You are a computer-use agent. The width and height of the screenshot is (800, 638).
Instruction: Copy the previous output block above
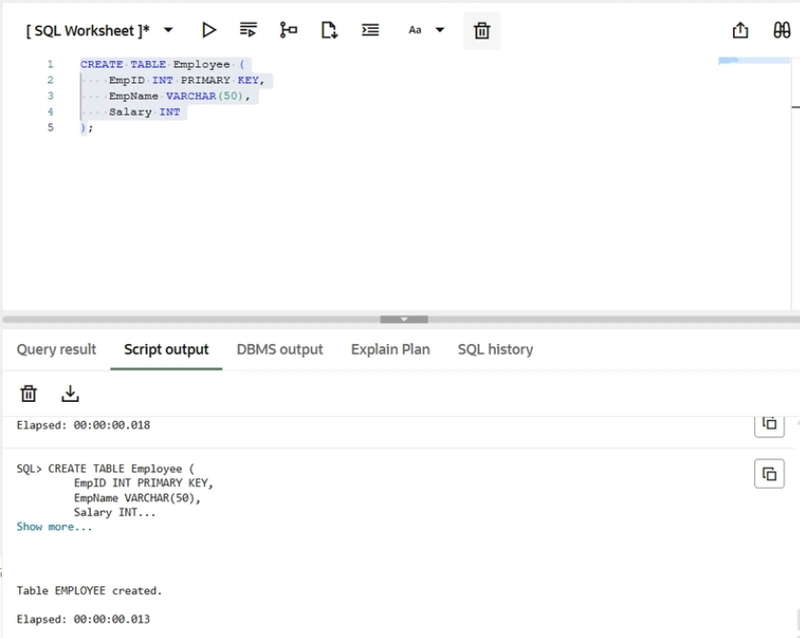coord(769,424)
